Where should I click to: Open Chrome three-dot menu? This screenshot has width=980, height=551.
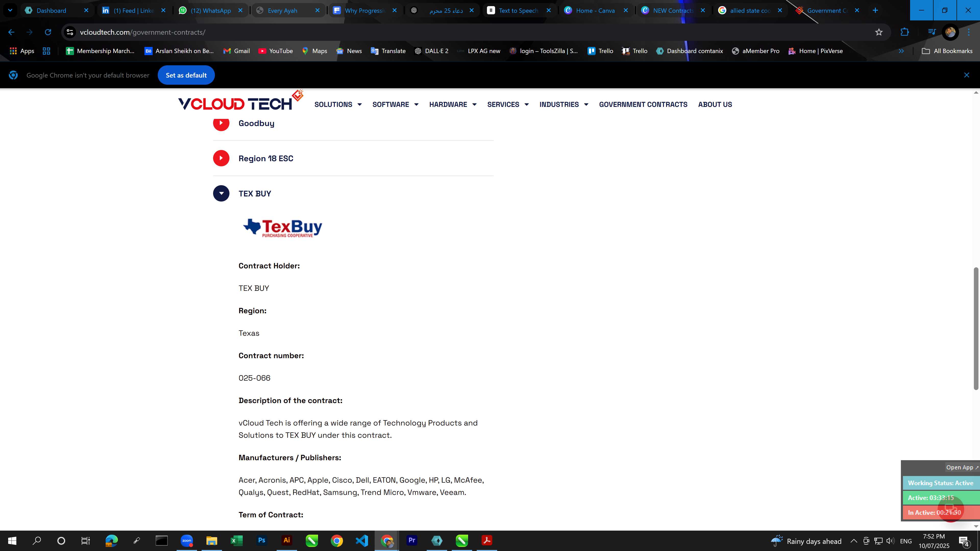click(969, 32)
